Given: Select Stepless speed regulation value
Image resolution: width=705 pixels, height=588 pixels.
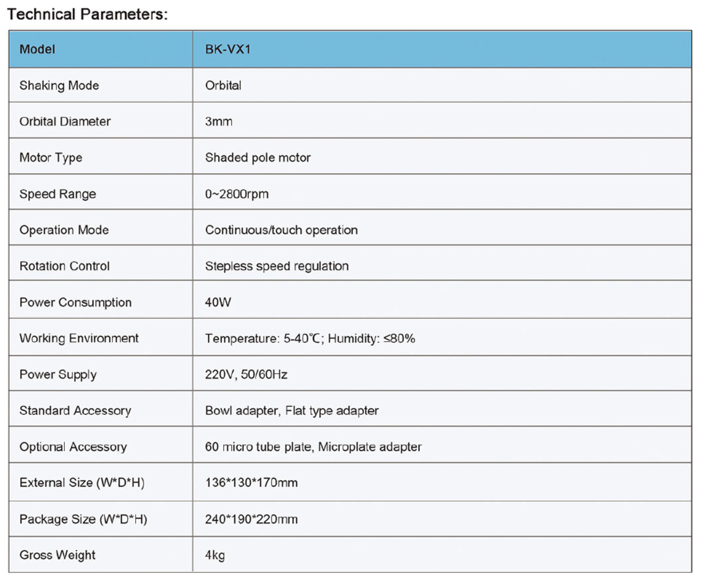Looking at the screenshot, I should coord(277,266).
